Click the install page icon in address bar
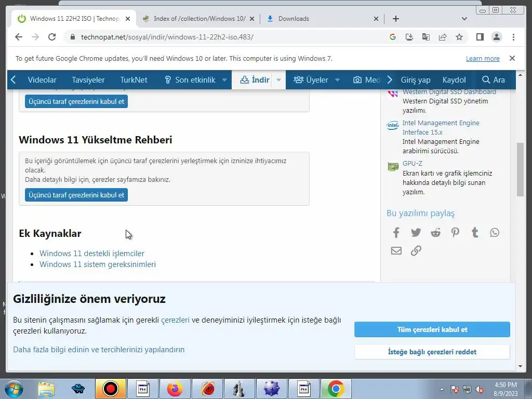The width and height of the screenshot is (532, 399). point(409,37)
